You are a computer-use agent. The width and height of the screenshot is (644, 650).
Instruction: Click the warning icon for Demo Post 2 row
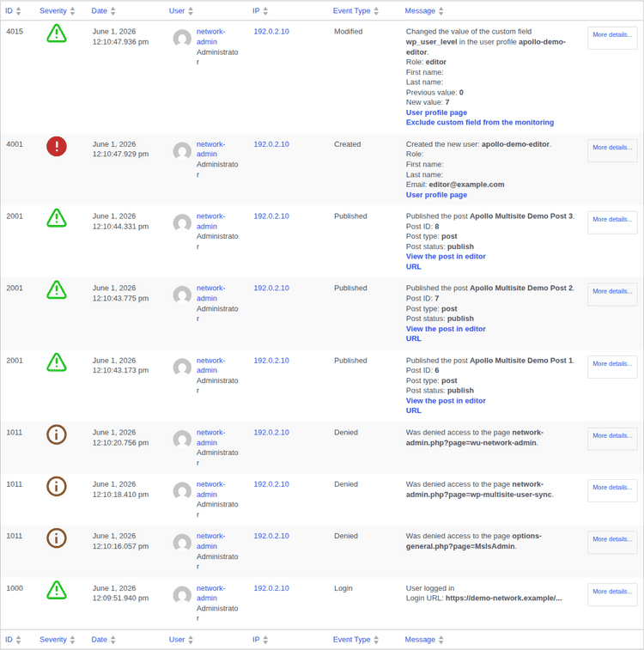click(57, 289)
